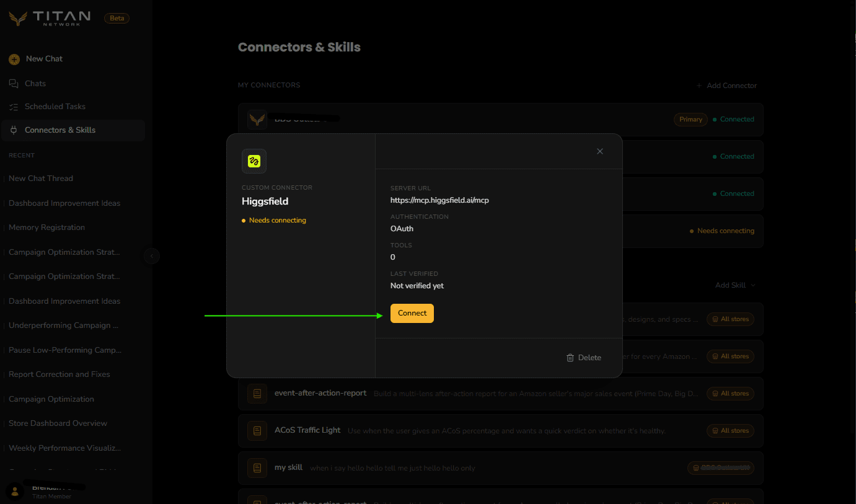The width and height of the screenshot is (856, 504).
Task: Expand the Add Skill dropdown
Action: coord(736,285)
